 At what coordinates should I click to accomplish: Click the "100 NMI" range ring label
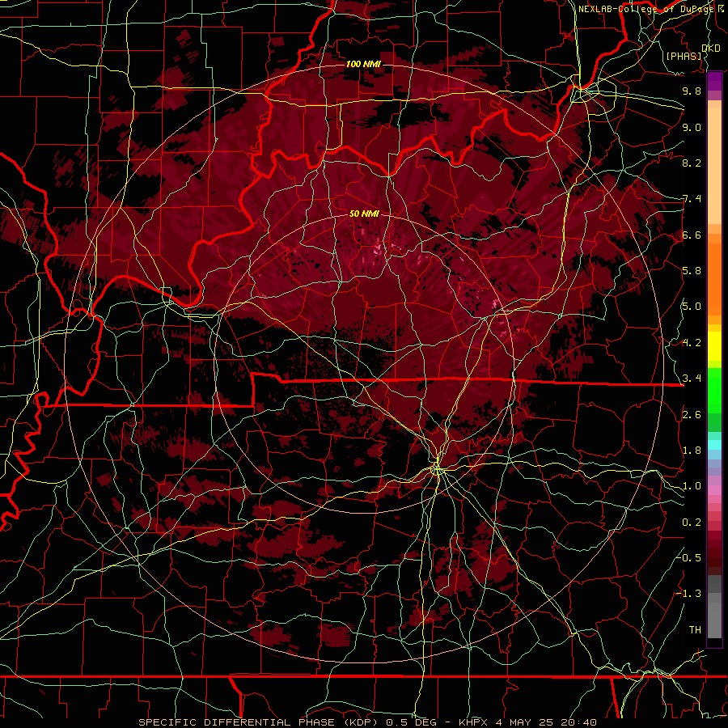pyautogui.click(x=363, y=64)
